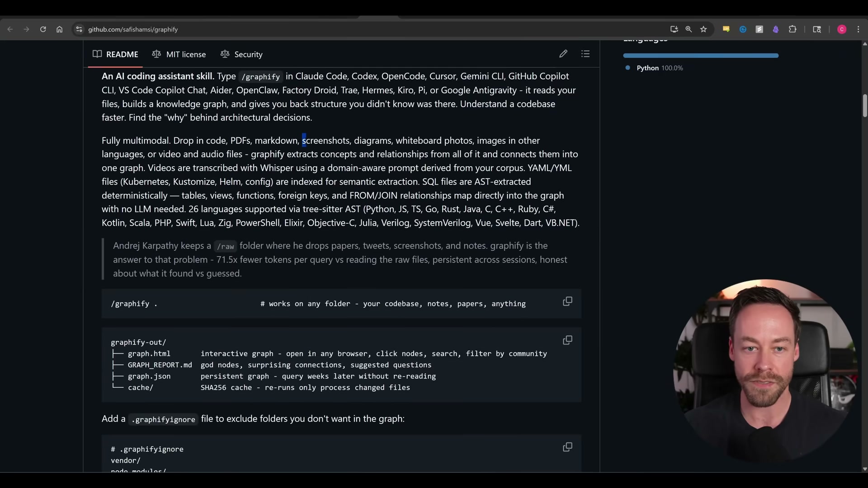The height and width of the screenshot is (488, 868).
Task: Go forward in browser history
Action: 26,29
